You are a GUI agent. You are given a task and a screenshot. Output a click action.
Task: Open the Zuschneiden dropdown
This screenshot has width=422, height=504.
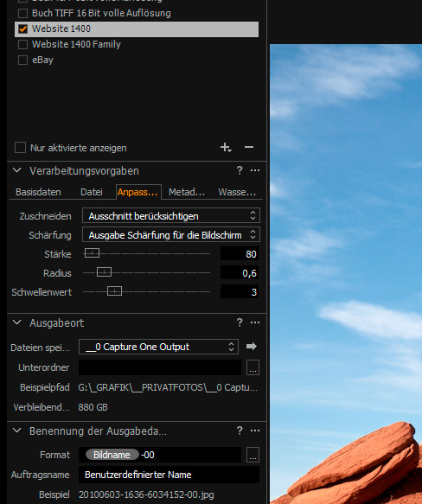[x=171, y=215]
